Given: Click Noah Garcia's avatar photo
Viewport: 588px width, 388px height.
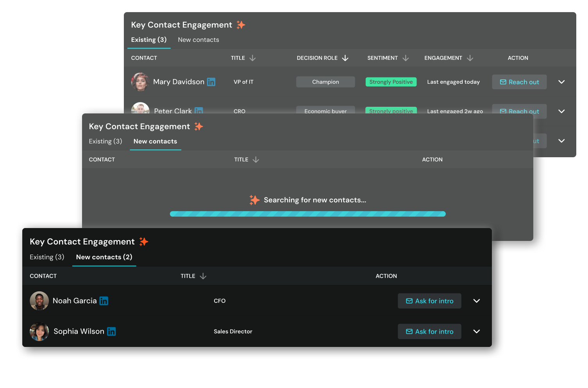Looking at the screenshot, I should 39,301.
